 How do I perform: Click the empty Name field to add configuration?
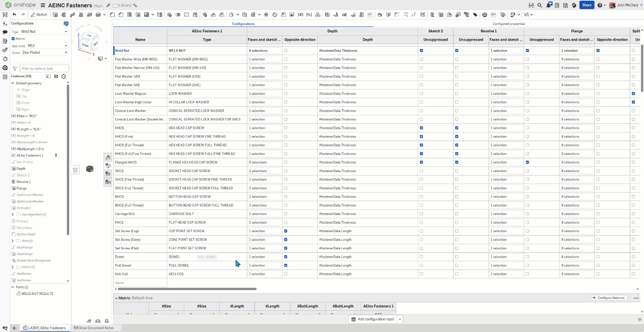coord(140,283)
